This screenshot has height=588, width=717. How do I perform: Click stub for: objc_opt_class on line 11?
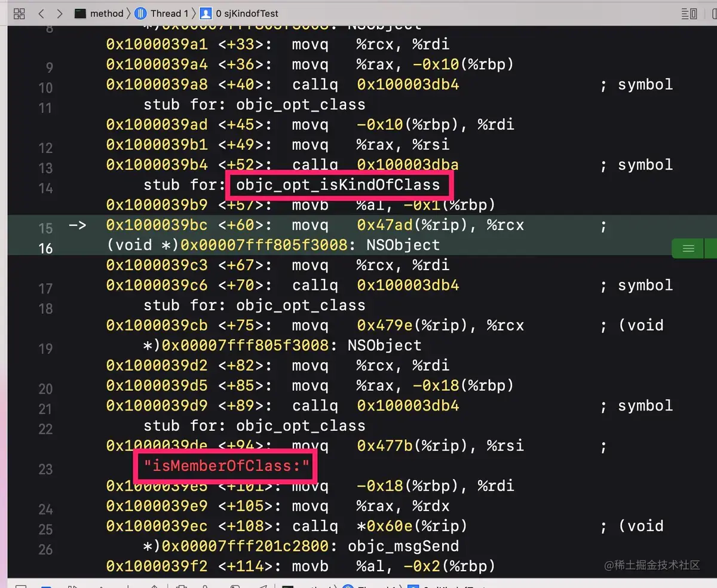tap(255, 105)
